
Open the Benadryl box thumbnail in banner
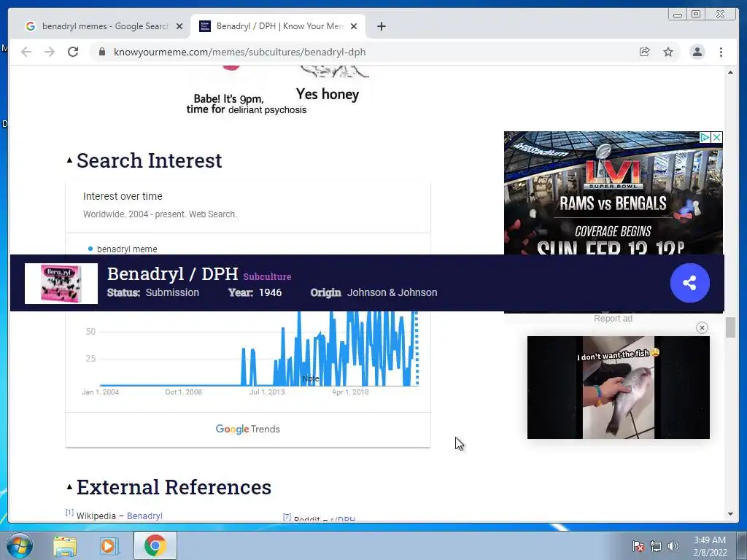coord(61,284)
